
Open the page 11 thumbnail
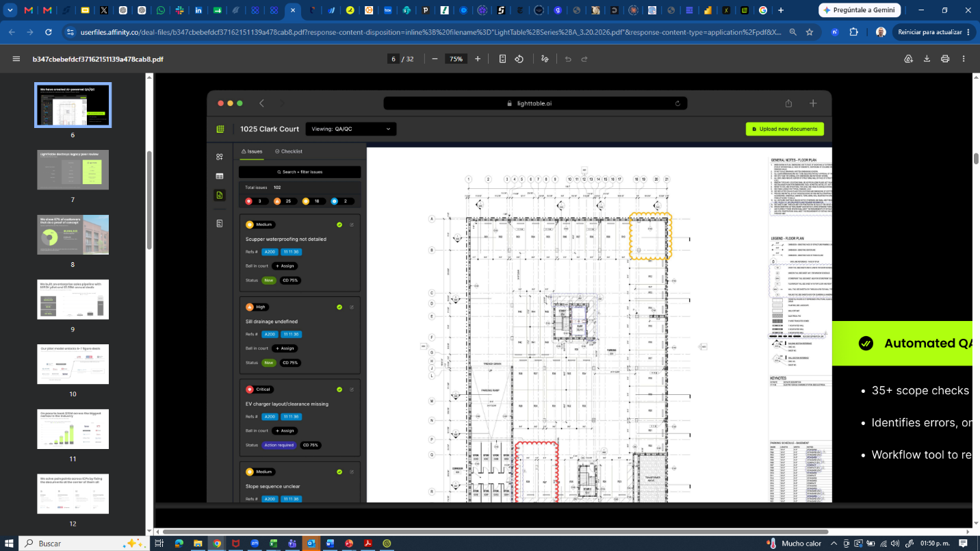click(73, 429)
